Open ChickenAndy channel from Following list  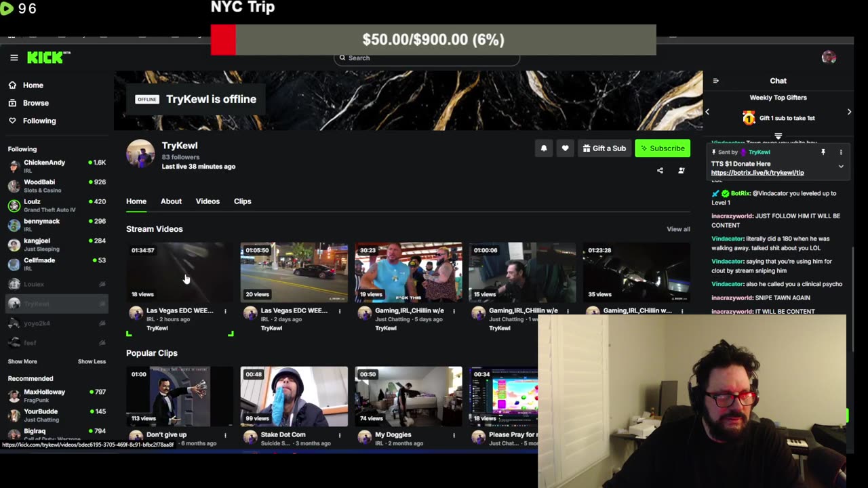(57, 166)
